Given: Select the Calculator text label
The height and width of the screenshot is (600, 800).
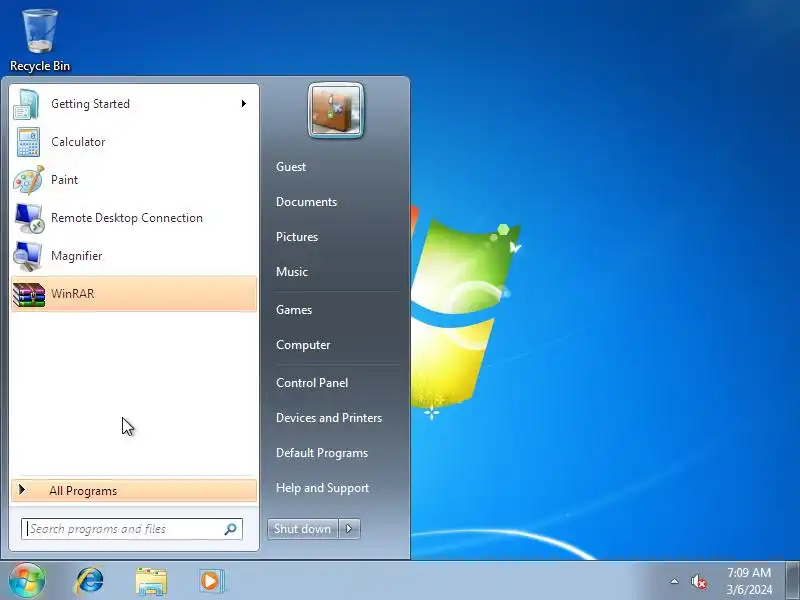Looking at the screenshot, I should [78, 142].
